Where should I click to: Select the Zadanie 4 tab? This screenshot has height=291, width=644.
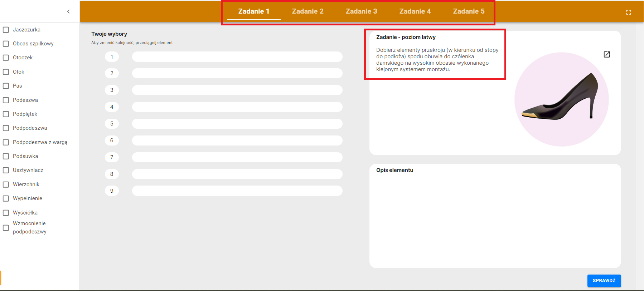pyautogui.click(x=415, y=11)
